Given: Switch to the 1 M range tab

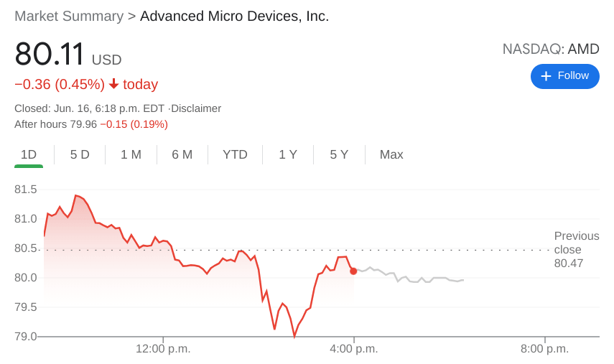Looking at the screenshot, I should 131,154.
